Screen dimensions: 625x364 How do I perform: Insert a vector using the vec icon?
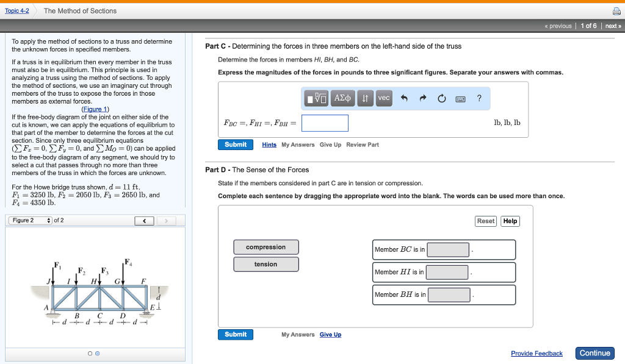pyautogui.click(x=384, y=98)
